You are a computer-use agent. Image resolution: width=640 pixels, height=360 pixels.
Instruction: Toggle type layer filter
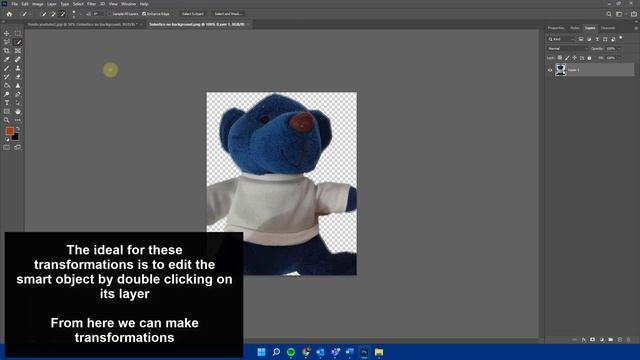tap(597, 39)
